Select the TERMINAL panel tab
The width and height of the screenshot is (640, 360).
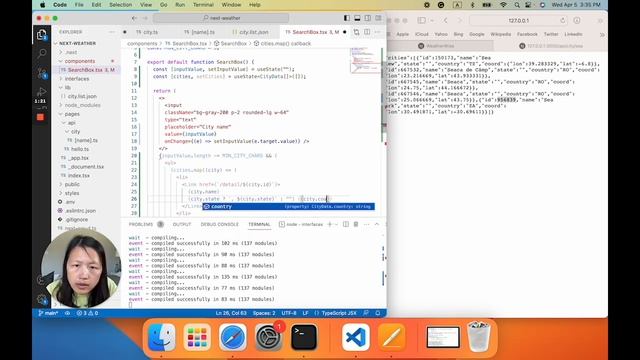tap(259, 224)
